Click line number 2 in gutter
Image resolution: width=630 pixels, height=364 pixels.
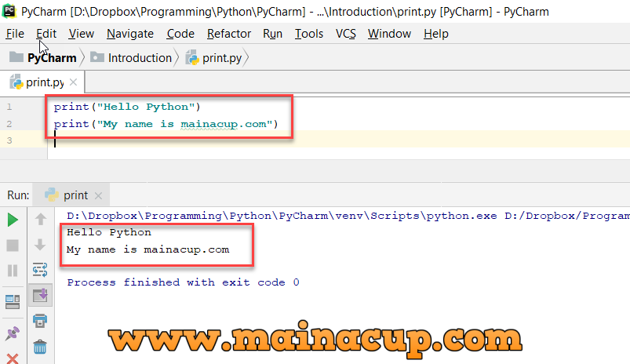pos(9,124)
